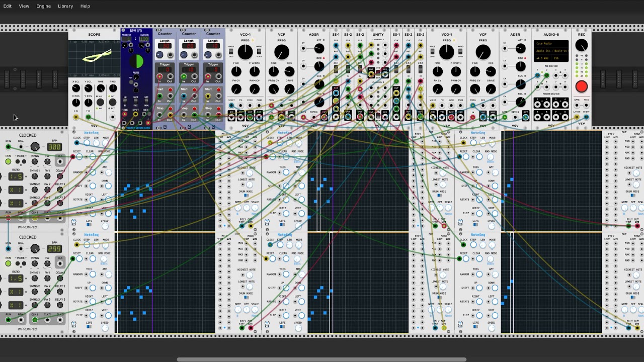This screenshot has width=644, height=362.
Task: Click the Scope waveform display
Action: click(94, 59)
